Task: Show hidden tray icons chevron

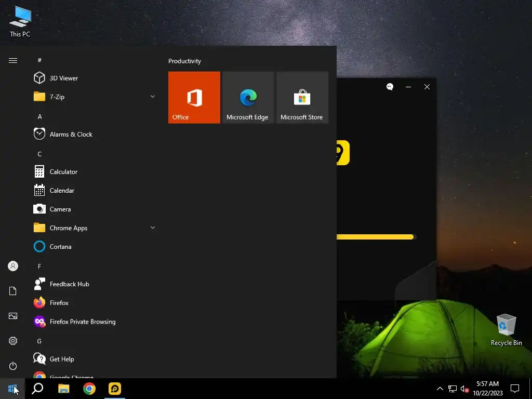Action: 440,389
